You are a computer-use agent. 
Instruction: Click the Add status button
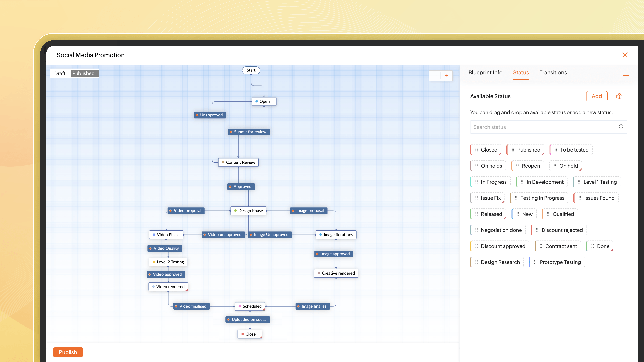[x=597, y=96]
